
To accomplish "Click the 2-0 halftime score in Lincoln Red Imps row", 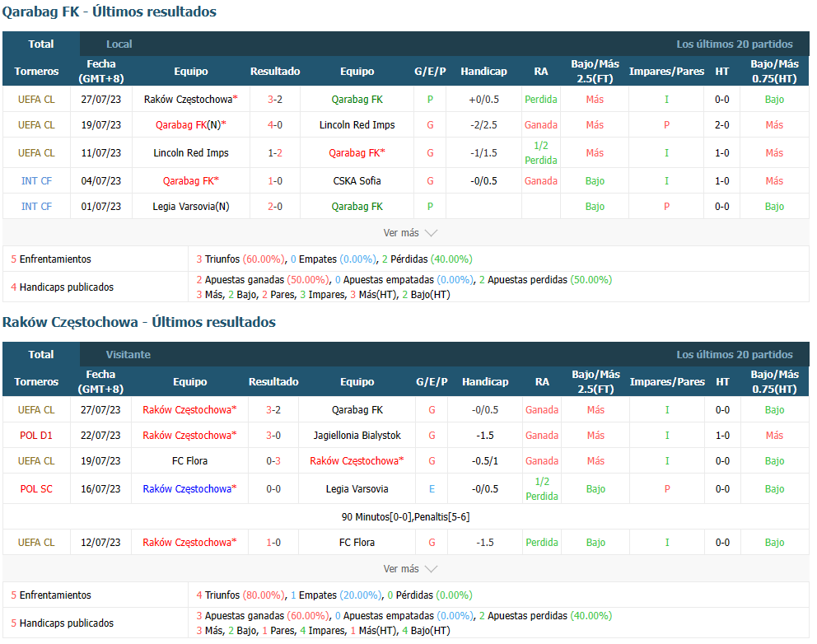I will pyautogui.click(x=721, y=125).
